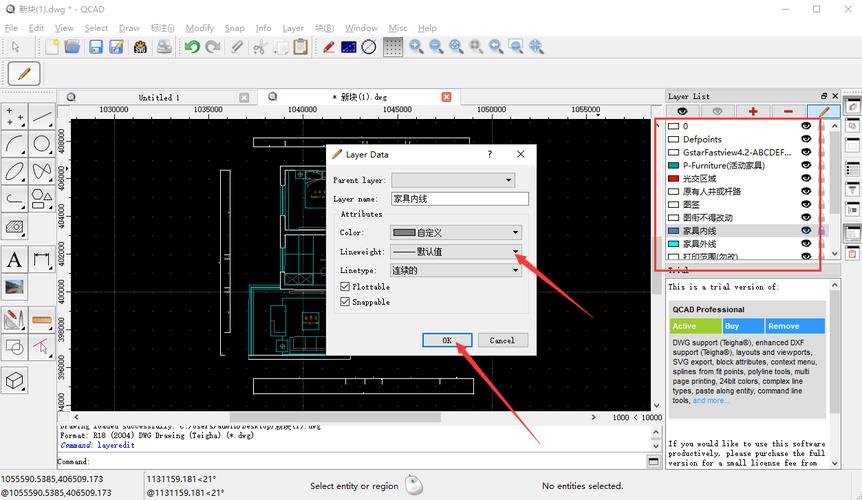This screenshot has width=862, height=500.
Task: Click the Command line input field
Action: pyautogui.click(x=366, y=462)
